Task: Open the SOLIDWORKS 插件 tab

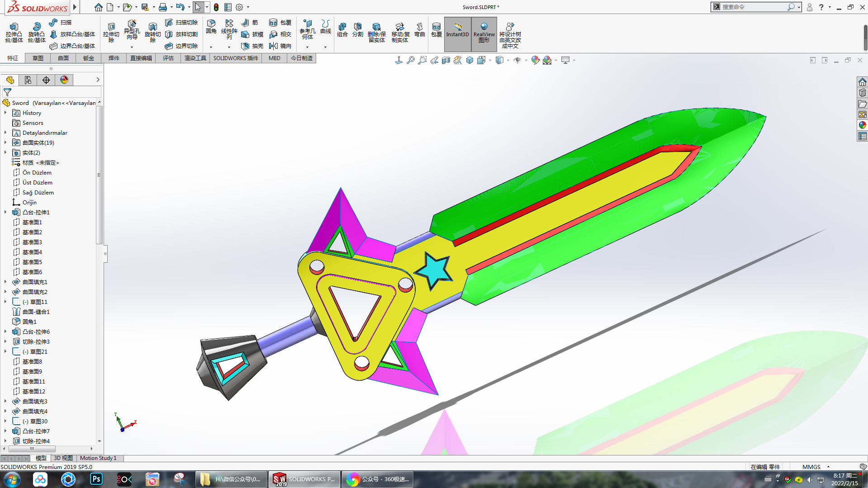Action: point(236,58)
